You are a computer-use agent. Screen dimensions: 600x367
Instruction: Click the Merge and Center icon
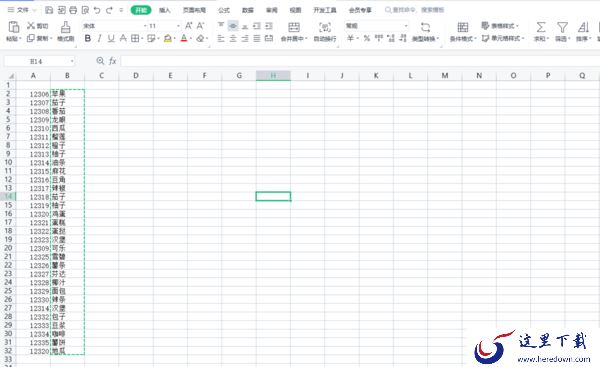point(294,27)
